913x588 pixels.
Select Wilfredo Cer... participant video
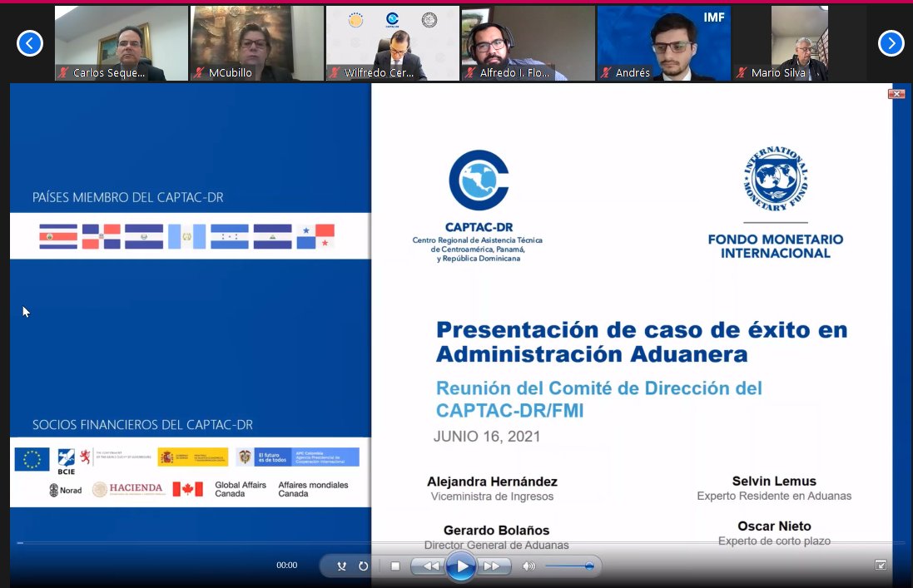[393, 43]
